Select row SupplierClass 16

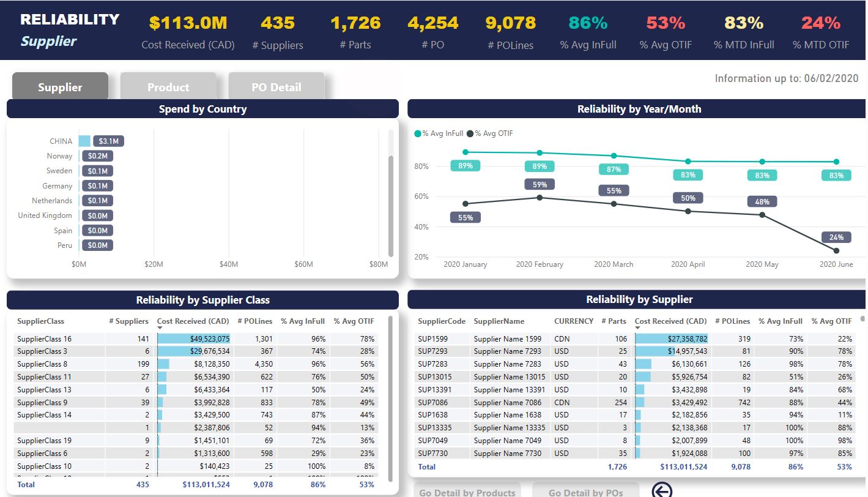pos(196,338)
